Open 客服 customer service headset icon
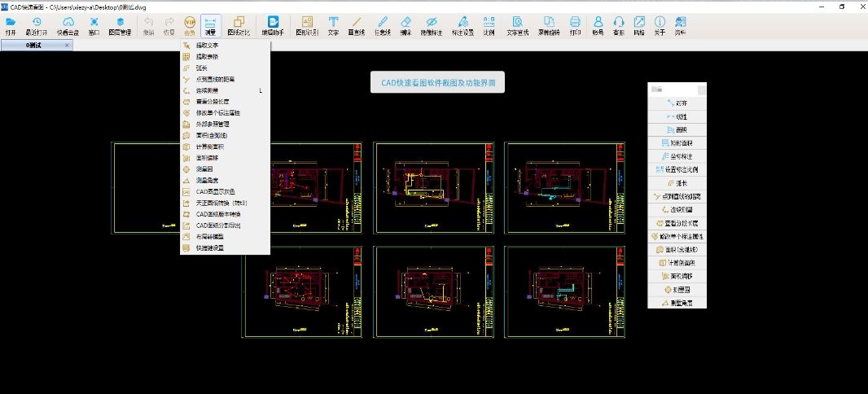 point(619,26)
